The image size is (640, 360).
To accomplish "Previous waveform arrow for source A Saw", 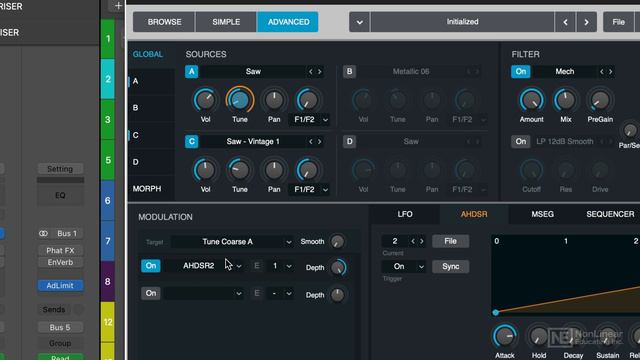I will coord(311,72).
